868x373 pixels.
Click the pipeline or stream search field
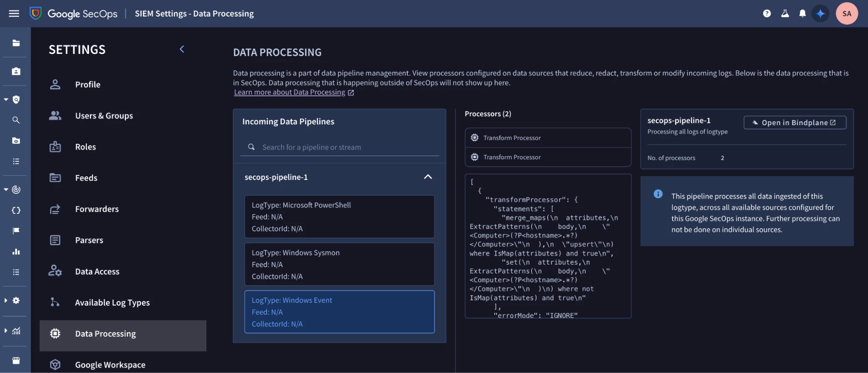340,147
